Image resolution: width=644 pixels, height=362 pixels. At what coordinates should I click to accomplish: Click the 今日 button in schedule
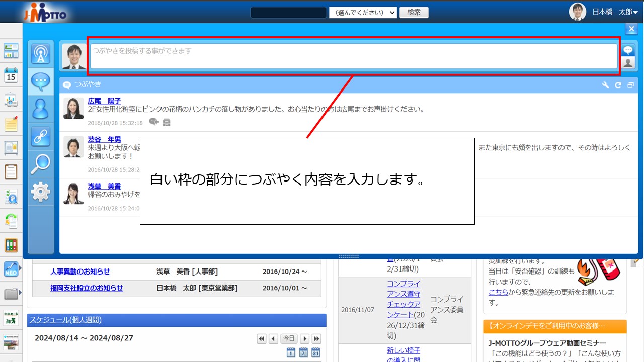coord(288,338)
